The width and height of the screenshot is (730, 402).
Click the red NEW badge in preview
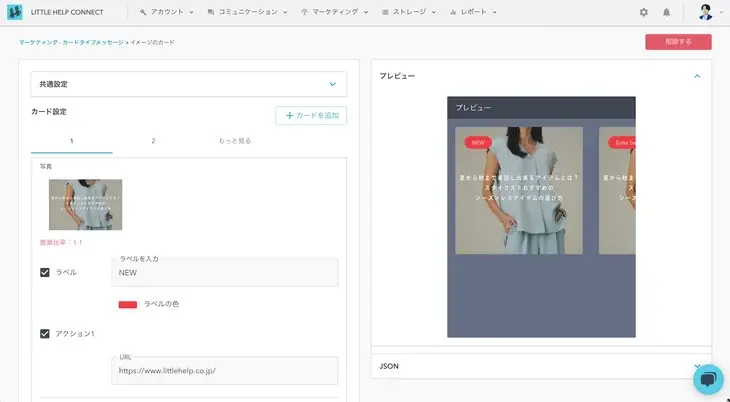coord(478,143)
